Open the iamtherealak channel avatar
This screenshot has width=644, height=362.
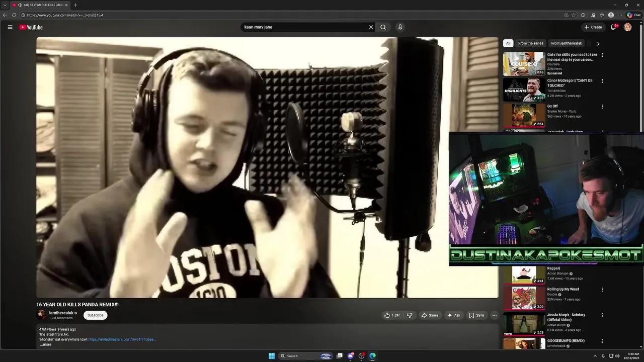click(x=41, y=315)
